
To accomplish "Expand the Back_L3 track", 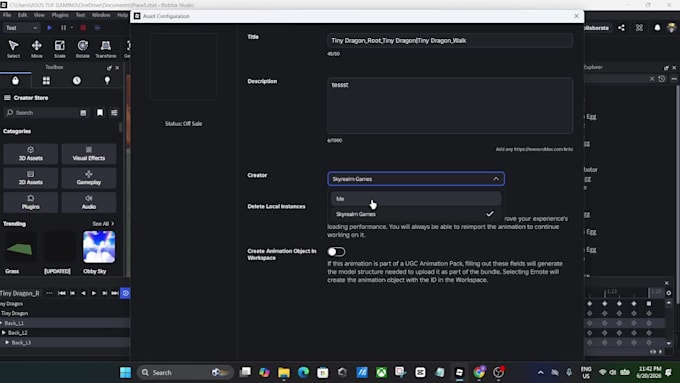I will pos(7,342).
